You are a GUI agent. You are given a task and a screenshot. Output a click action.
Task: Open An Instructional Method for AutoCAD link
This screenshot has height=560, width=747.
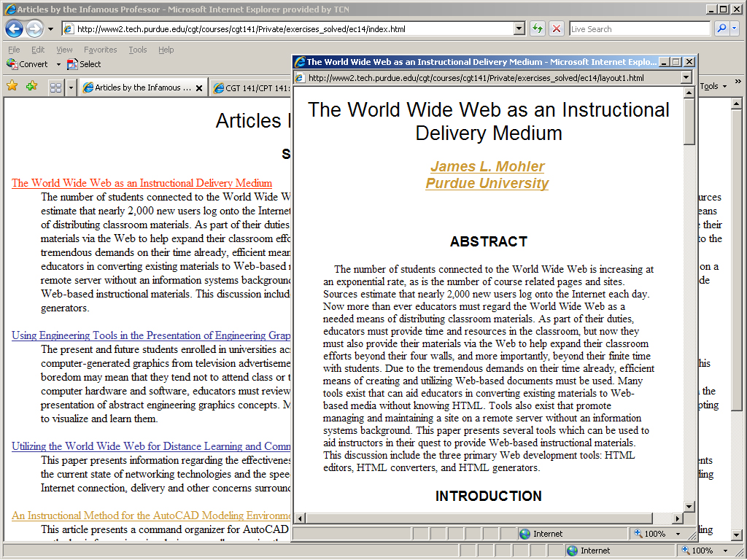(x=151, y=516)
